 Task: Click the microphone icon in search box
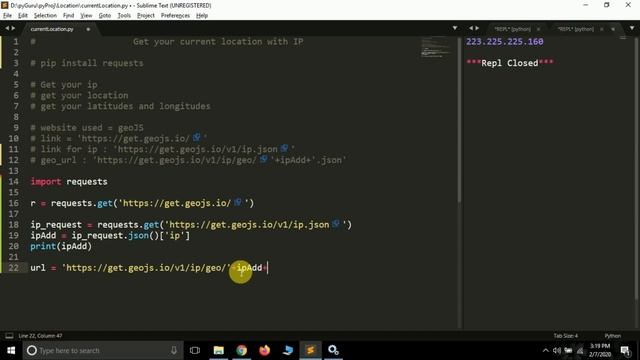click(x=174, y=350)
